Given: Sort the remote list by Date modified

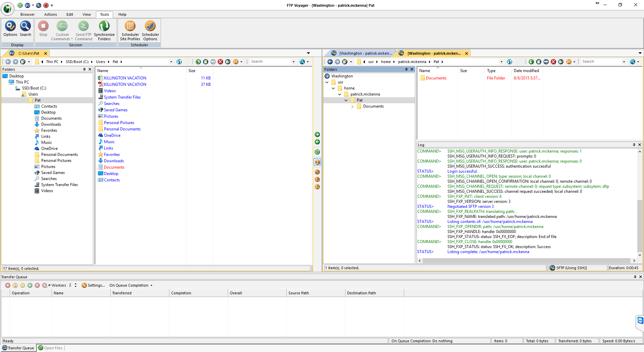Looking at the screenshot, I should click(x=526, y=71).
